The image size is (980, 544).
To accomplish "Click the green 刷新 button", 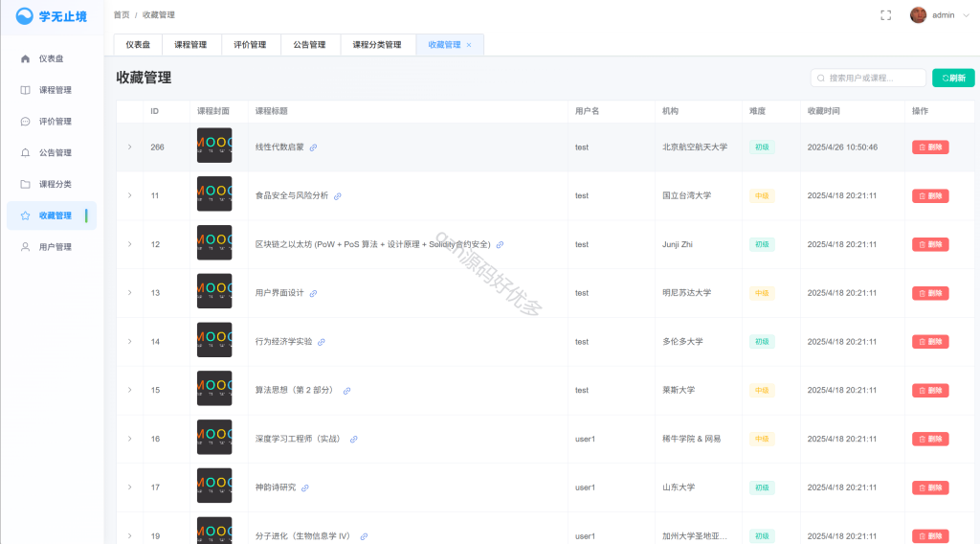I will click(953, 79).
